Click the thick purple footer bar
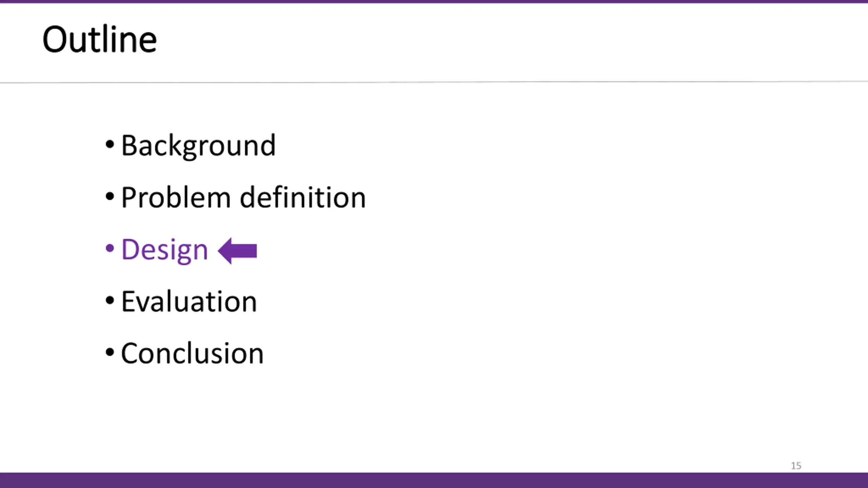Screen dimensions: 868x488 click(434, 480)
